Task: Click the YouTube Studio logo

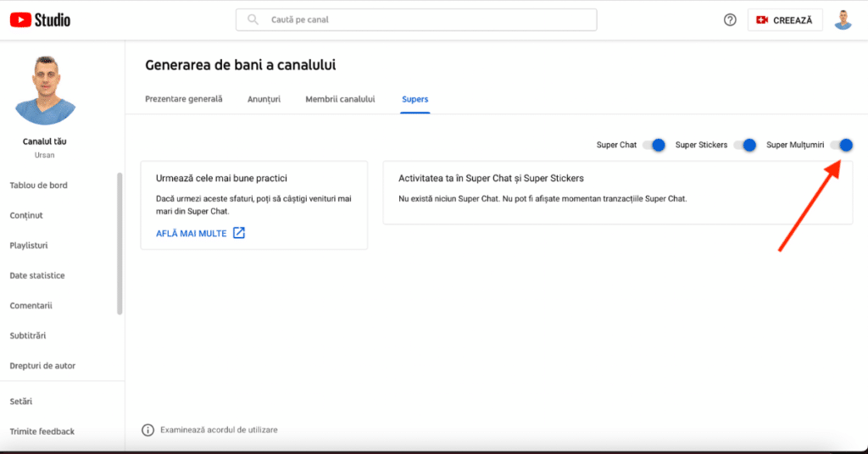Action: tap(40, 20)
